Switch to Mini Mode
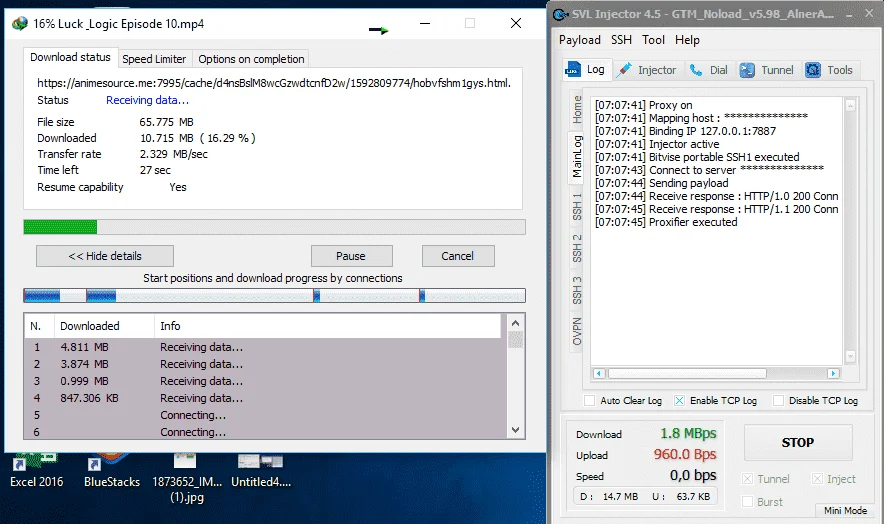This screenshot has height=524, width=884. 845,510
